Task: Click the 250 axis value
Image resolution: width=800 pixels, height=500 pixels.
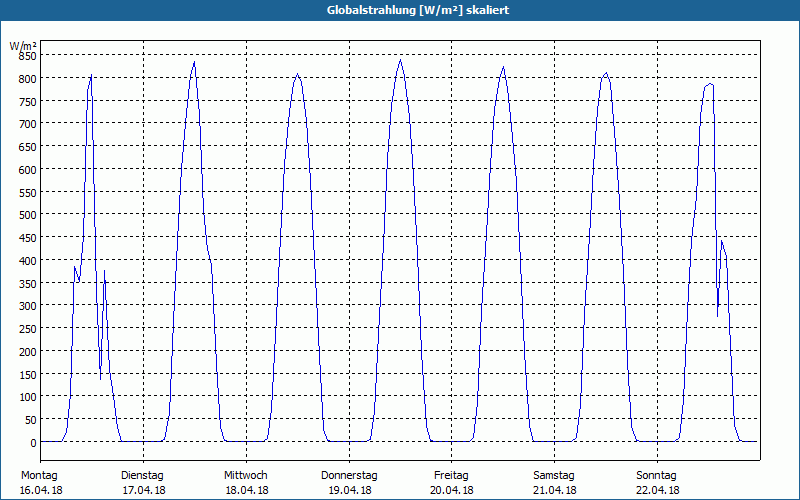Action: (27, 329)
